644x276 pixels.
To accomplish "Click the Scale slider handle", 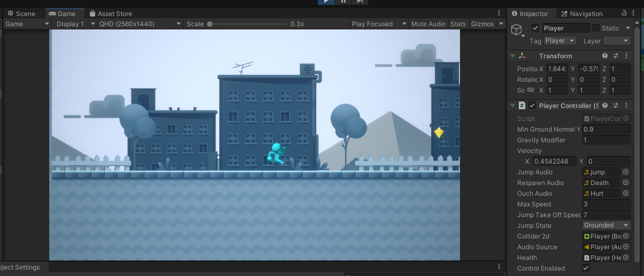I will coord(210,24).
